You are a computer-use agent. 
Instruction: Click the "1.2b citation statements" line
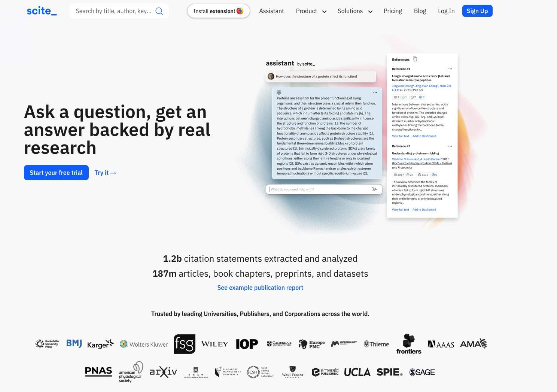(260, 259)
